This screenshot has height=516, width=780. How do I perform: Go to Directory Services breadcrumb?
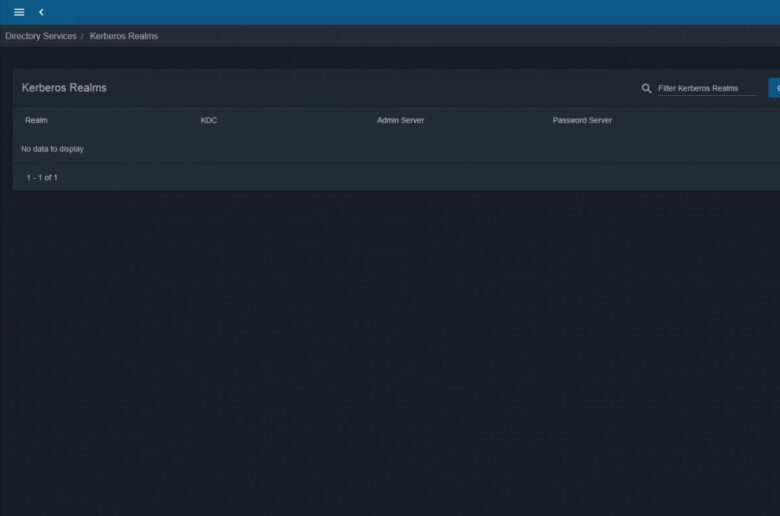pos(41,36)
